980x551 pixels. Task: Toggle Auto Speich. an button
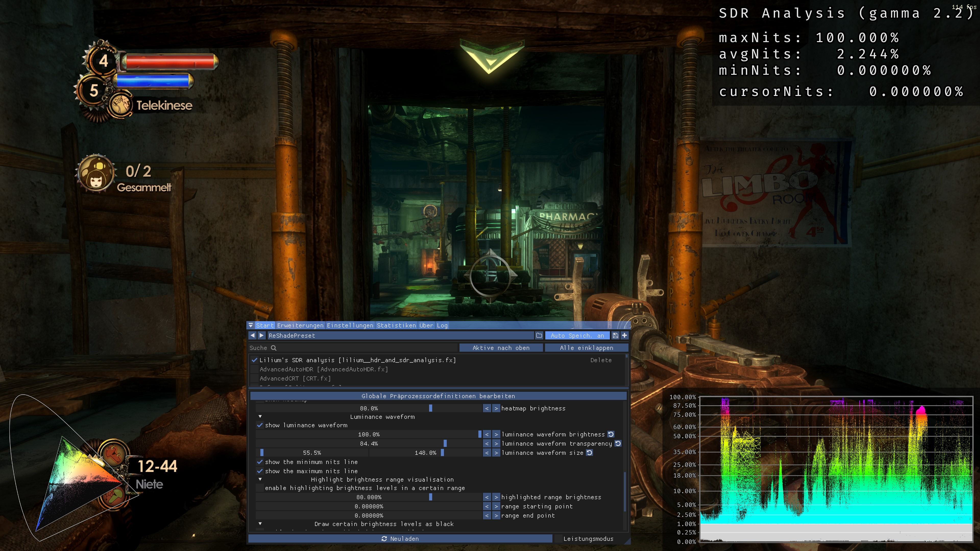577,335
